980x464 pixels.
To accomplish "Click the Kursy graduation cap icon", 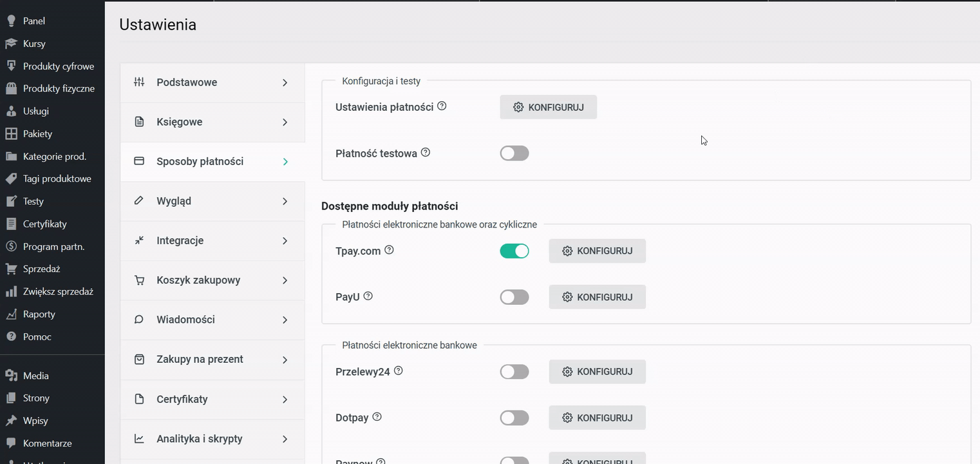I will point(11,43).
